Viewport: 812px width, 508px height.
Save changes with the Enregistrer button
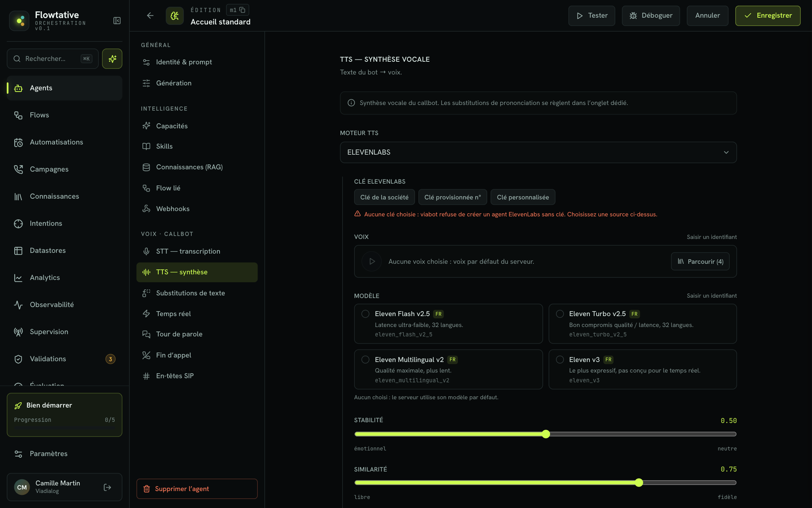coord(768,15)
